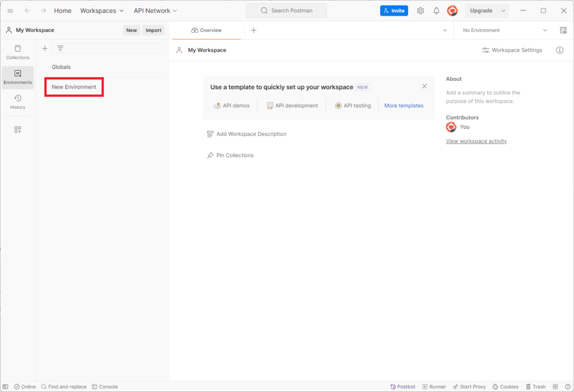Open the hamburger main menu

(x=10, y=11)
